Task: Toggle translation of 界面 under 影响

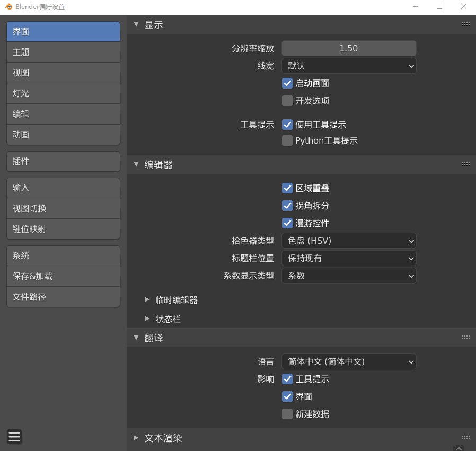Action: click(287, 396)
